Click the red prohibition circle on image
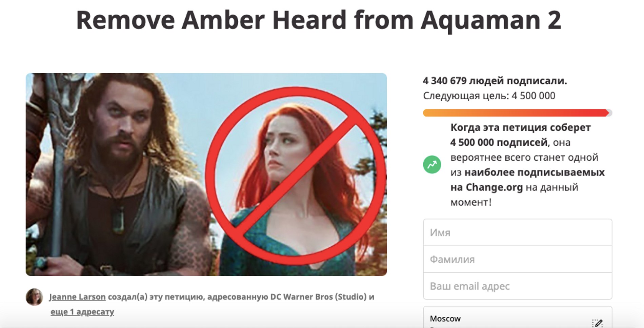The height and width of the screenshot is (328, 644). 295,176
